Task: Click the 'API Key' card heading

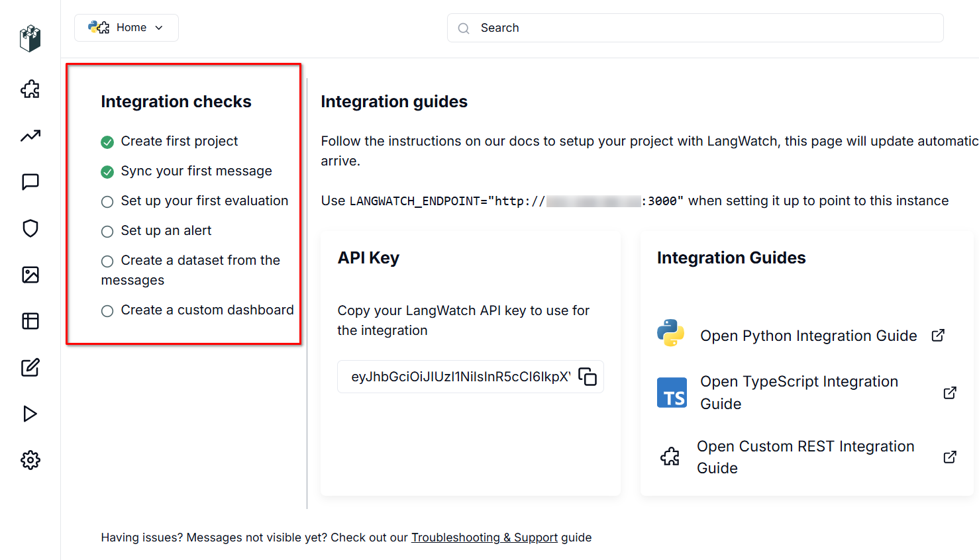Action: [368, 258]
